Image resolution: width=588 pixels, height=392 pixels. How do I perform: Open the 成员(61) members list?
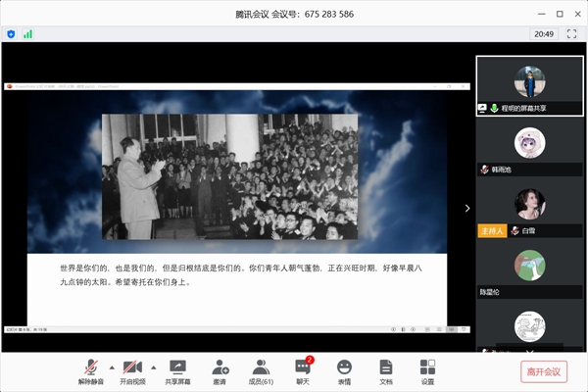click(x=261, y=371)
